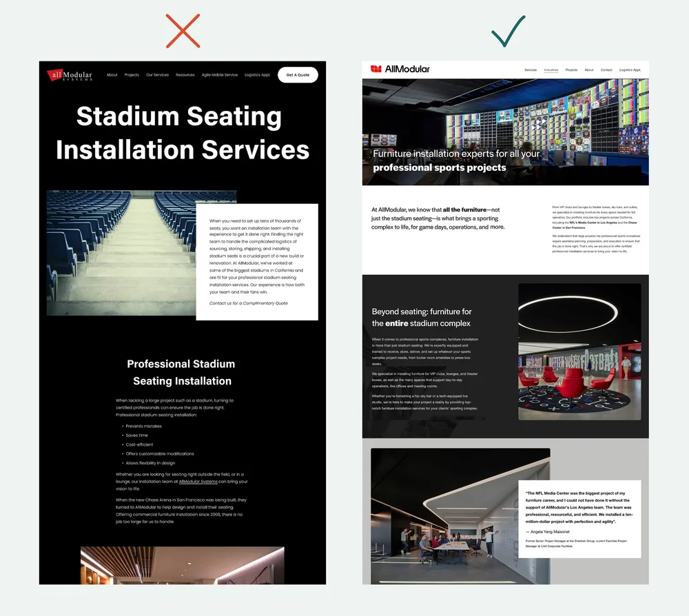This screenshot has width=689, height=616.
Task: Click the white text card over the stadium photo
Action: (257, 262)
